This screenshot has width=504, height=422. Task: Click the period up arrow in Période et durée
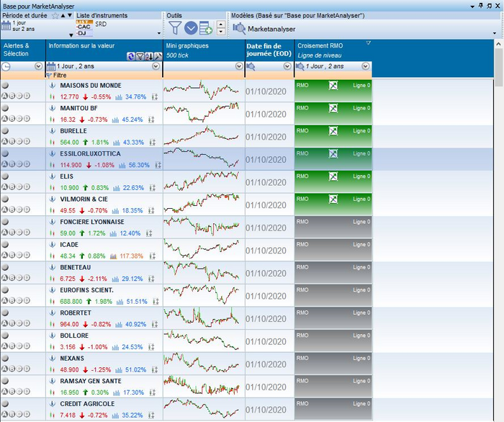(63, 15)
